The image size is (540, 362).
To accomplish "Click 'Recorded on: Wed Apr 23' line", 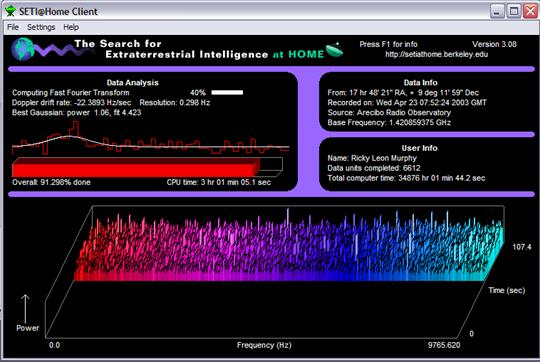I will tap(407, 102).
